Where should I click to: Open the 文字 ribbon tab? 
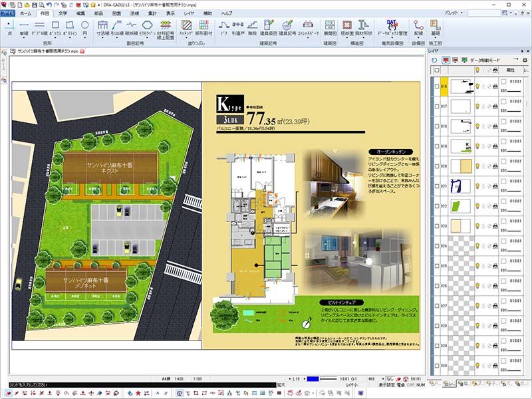tap(63, 13)
